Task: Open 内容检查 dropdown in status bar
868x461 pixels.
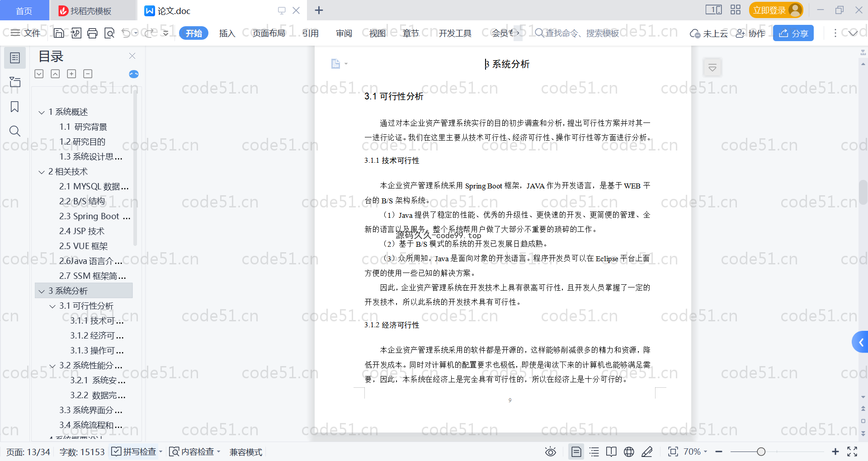Action: (x=194, y=452)
